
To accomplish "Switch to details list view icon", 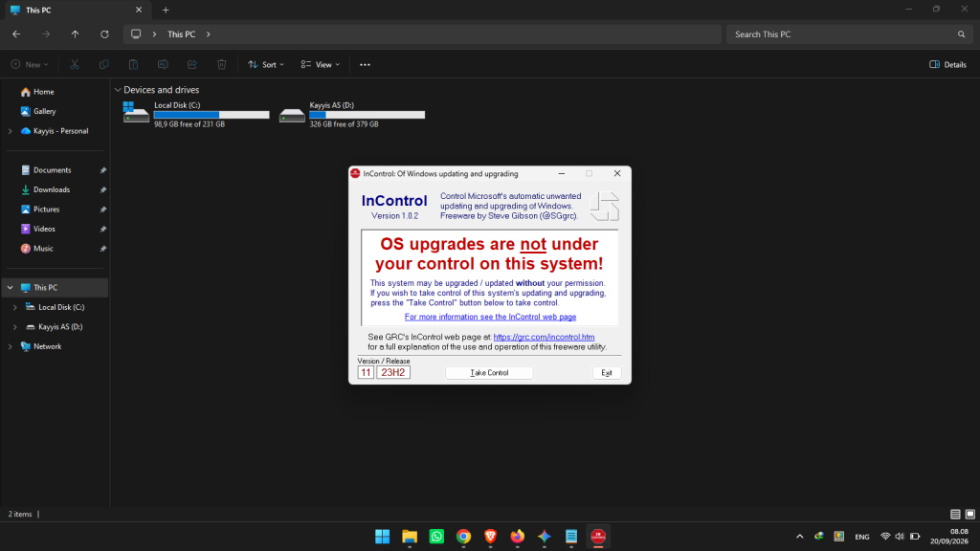I will tap(955, 514).
